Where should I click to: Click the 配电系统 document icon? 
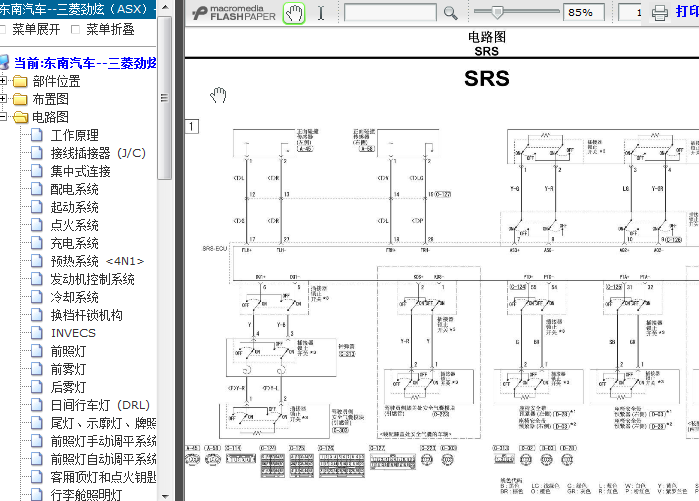pyautogui.click(x=37, y=189)
